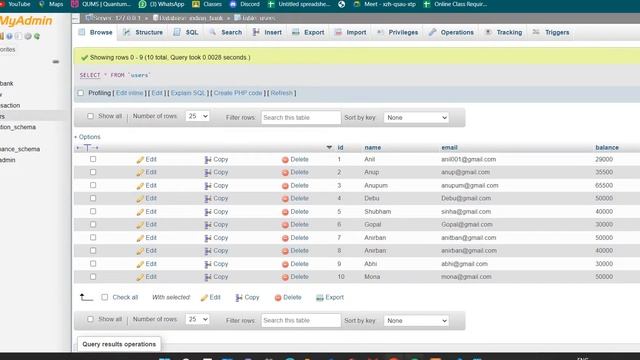640x360 pixels.
Task: Tick the checkbox for Mona row
Action: click(93, 277)
